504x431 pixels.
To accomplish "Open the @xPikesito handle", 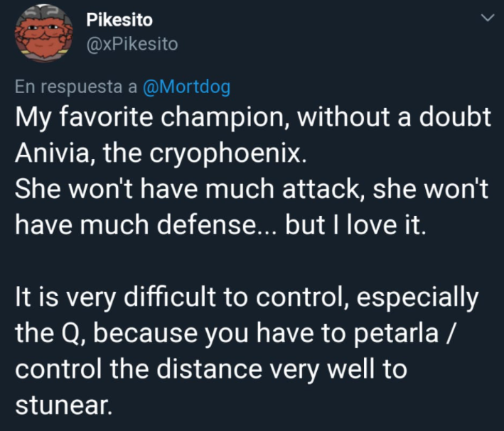I will click(x=132, y=44).
